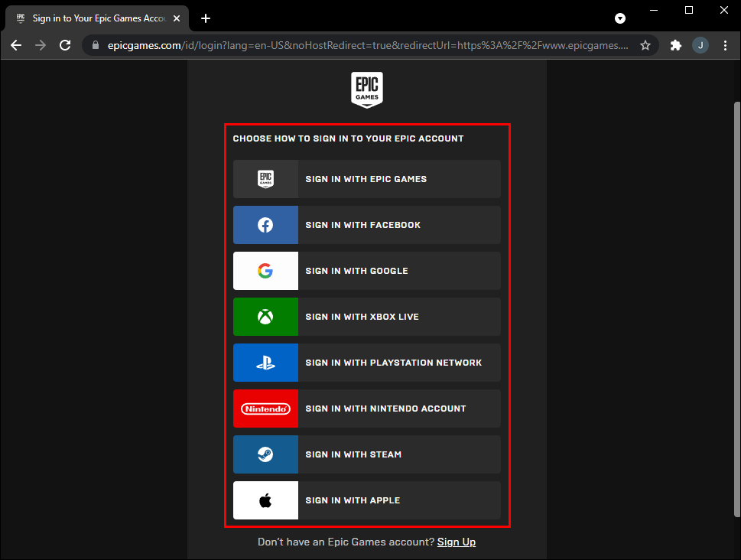The width and height of the screenshot is (741, 560).
Task: Bookmark this page with star icon
Action: [645, 45]
